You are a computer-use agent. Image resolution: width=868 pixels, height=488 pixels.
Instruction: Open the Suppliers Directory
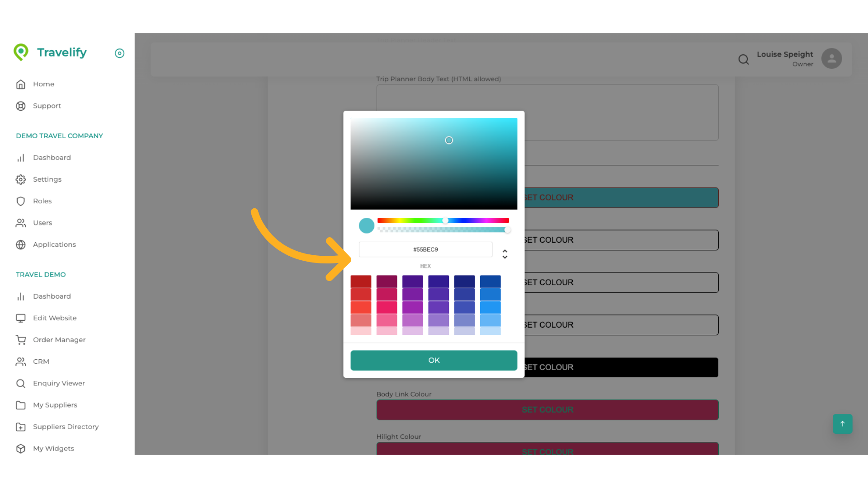click(66, 427)
